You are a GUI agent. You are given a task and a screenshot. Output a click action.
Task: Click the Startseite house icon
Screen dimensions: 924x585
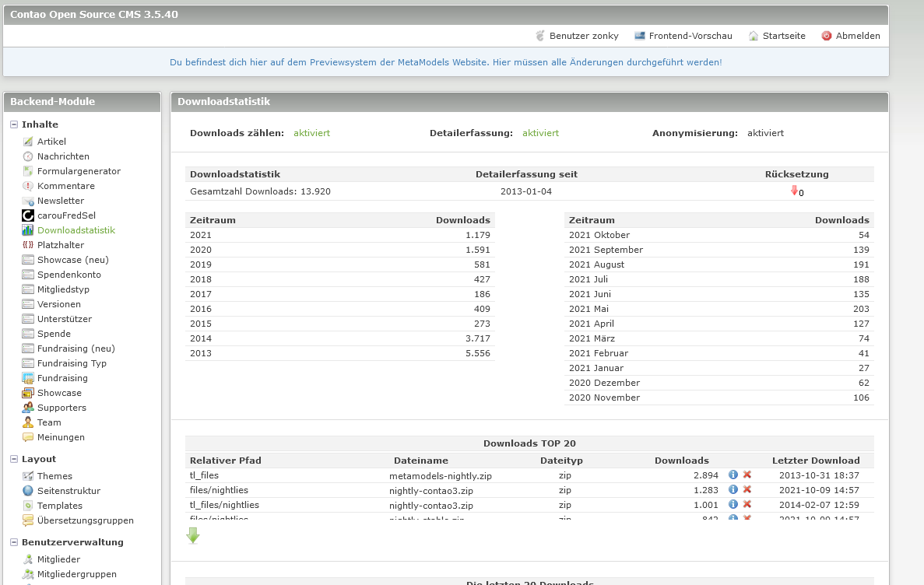point(753,36)
